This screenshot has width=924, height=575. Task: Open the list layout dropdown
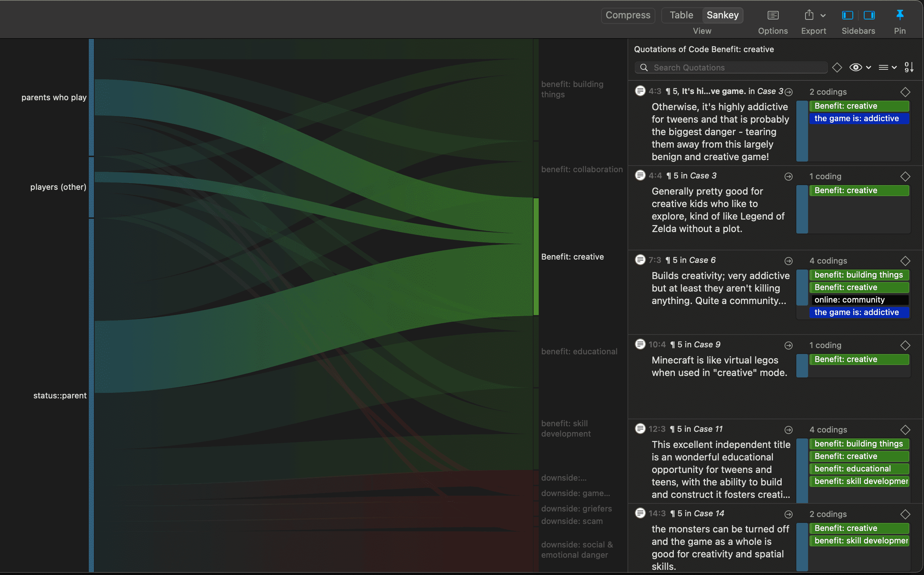(x=888, y=68)
